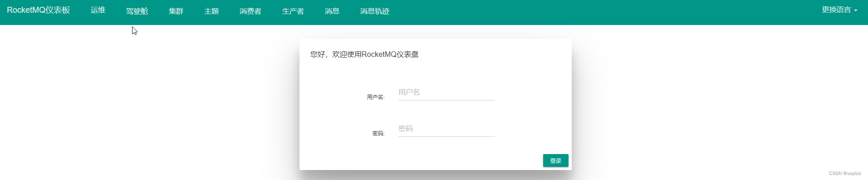Select the 主题 topic menu
The height and width of the screenshot is (180, 868).
pos(211,11)
